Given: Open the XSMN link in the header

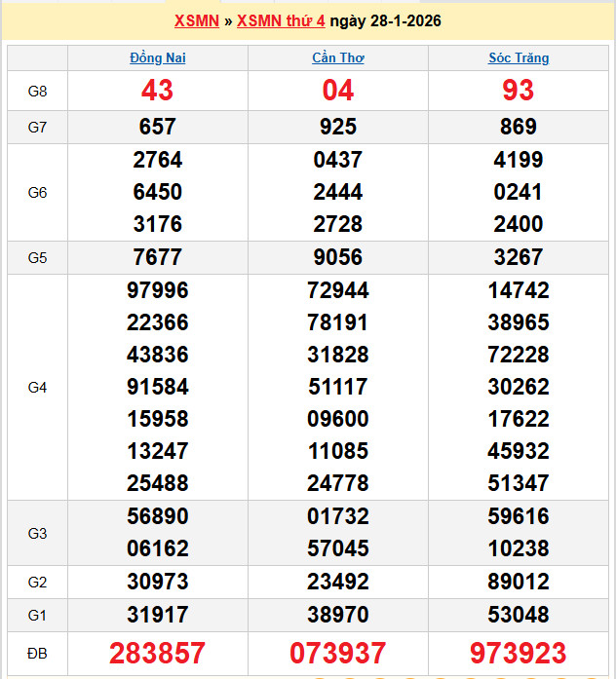Looking at the screenshot, I should pos(196,21).
